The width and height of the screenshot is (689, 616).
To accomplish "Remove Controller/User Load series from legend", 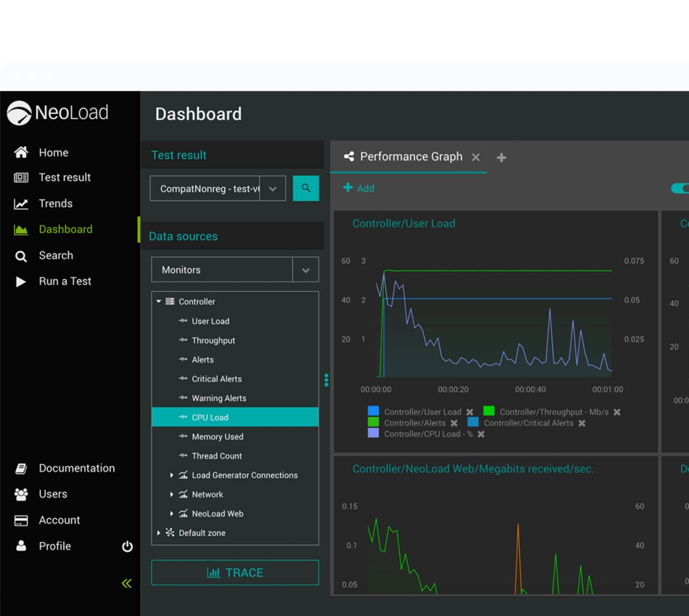I will pos(470,412).
